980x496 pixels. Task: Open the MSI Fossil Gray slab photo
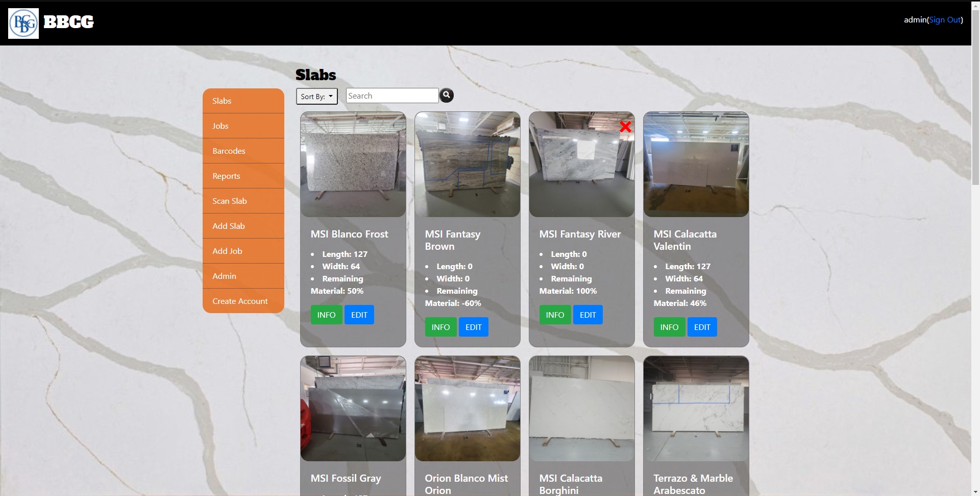click(353, 409)
